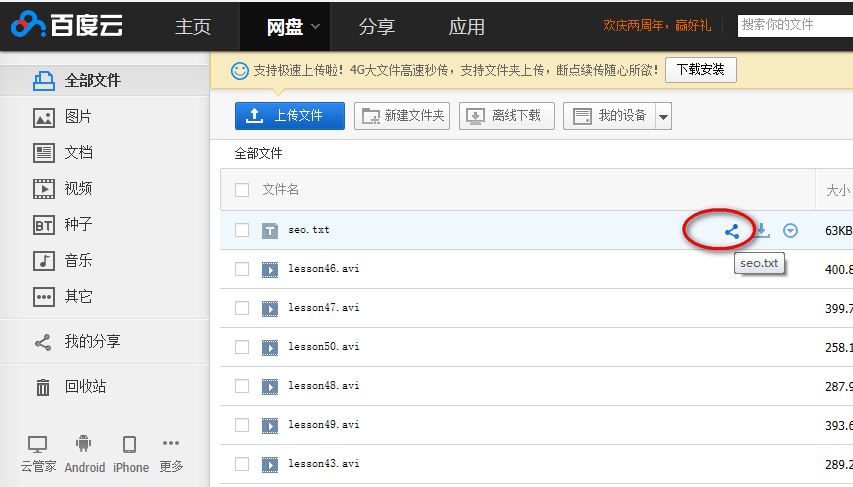
Task: Open the Baidu Cloud logo home
Action: click(x=67, y=26)
